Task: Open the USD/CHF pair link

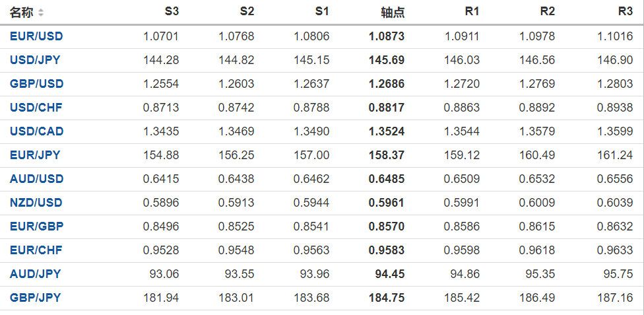Action: [x=36, y=108]
